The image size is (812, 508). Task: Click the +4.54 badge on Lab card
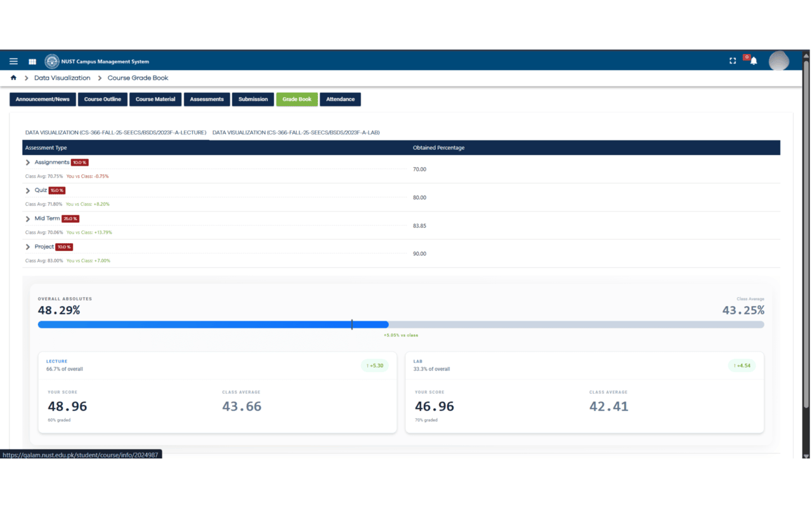click(742, 365)
